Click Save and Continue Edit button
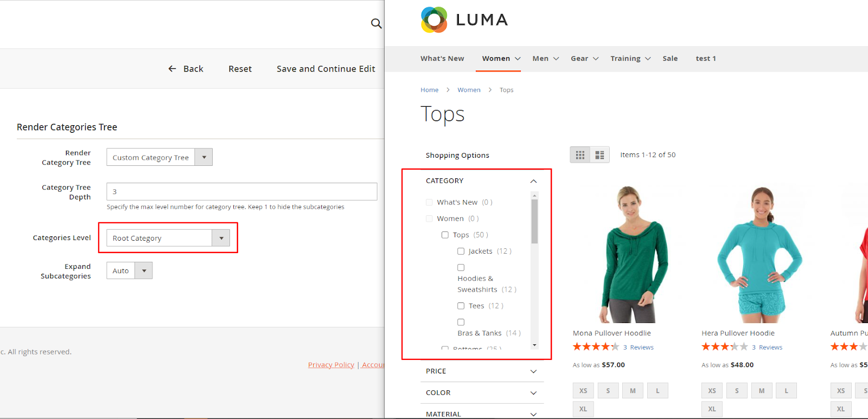Image resolution: width=868 pixels, height=419 pixels. 325,69
